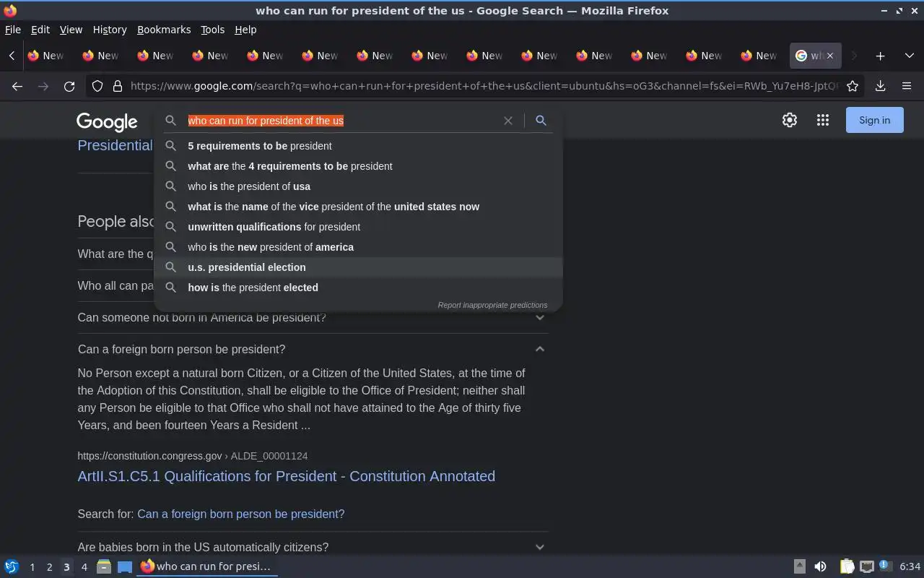The image size is (924, 578).
Task: Clear the search box with the X icon
Action: point(508,121)
